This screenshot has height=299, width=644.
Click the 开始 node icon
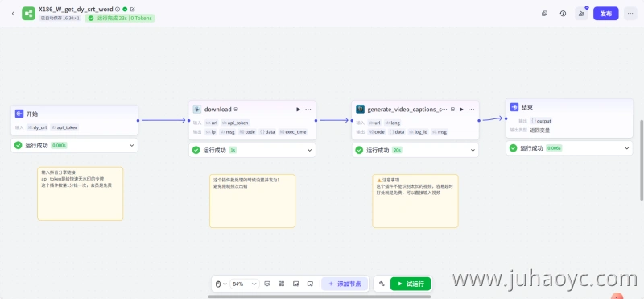pyautogui.click(x=19, y=114)
